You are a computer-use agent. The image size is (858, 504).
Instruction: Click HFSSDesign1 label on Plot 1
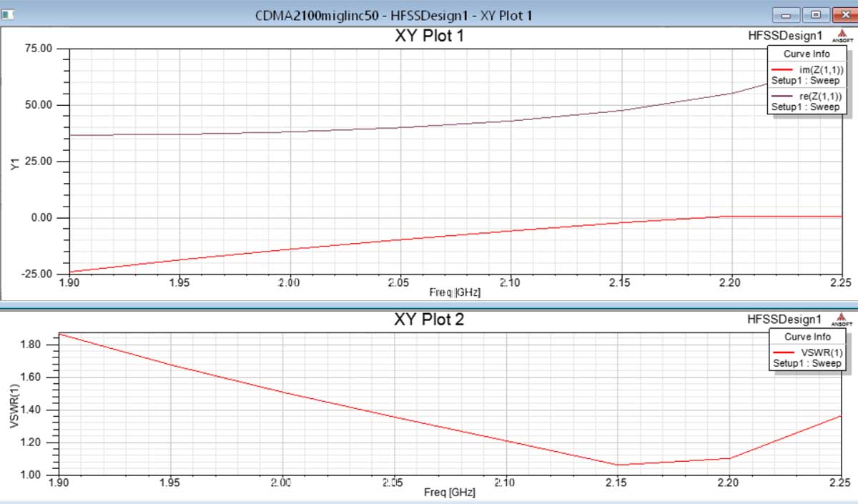click(784, 35)
